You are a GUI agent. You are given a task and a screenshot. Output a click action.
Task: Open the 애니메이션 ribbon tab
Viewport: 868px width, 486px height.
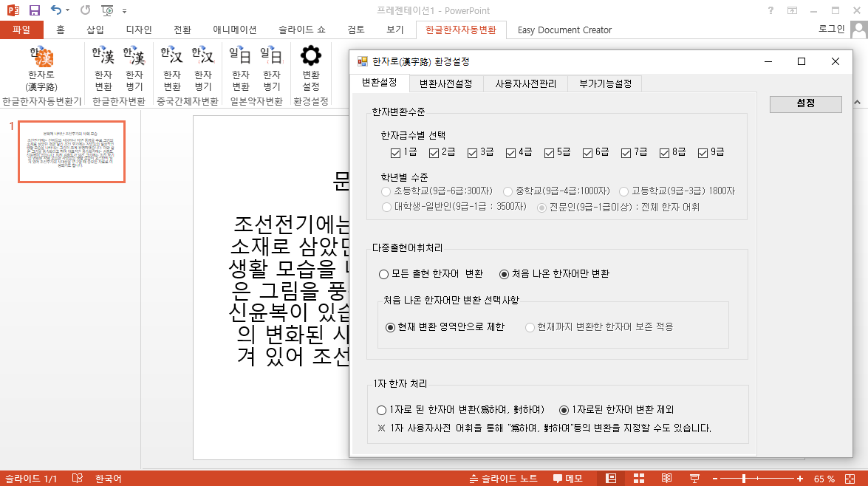pos(234,30)
